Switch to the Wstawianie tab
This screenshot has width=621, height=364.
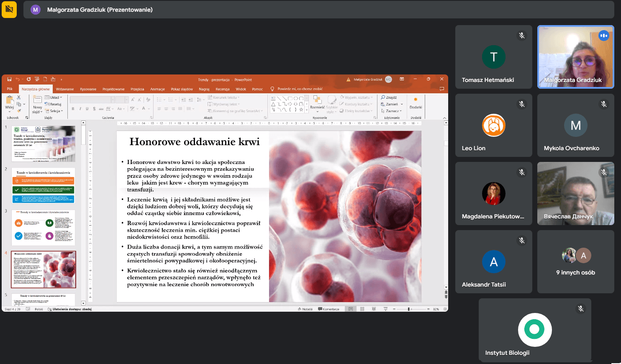point(65,89)
